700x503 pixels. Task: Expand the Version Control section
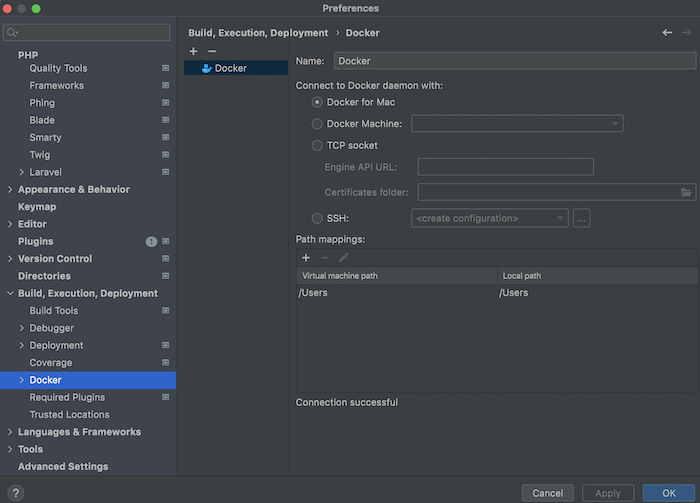pyautogui.click(x=10, y=258)
